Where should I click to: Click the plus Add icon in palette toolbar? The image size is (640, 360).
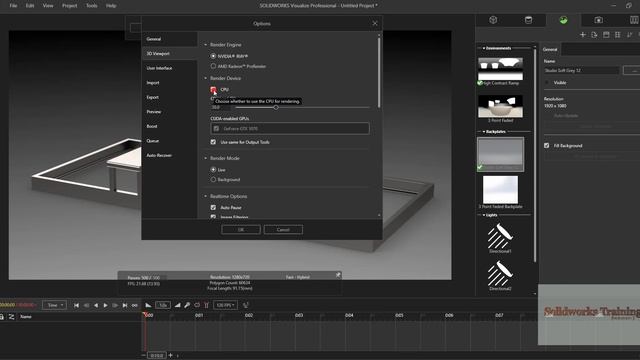(583, 35)
